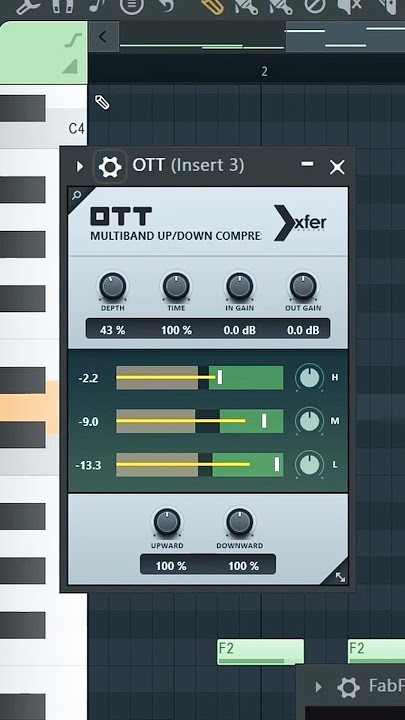Click the OTT logo title

(121, 216)
